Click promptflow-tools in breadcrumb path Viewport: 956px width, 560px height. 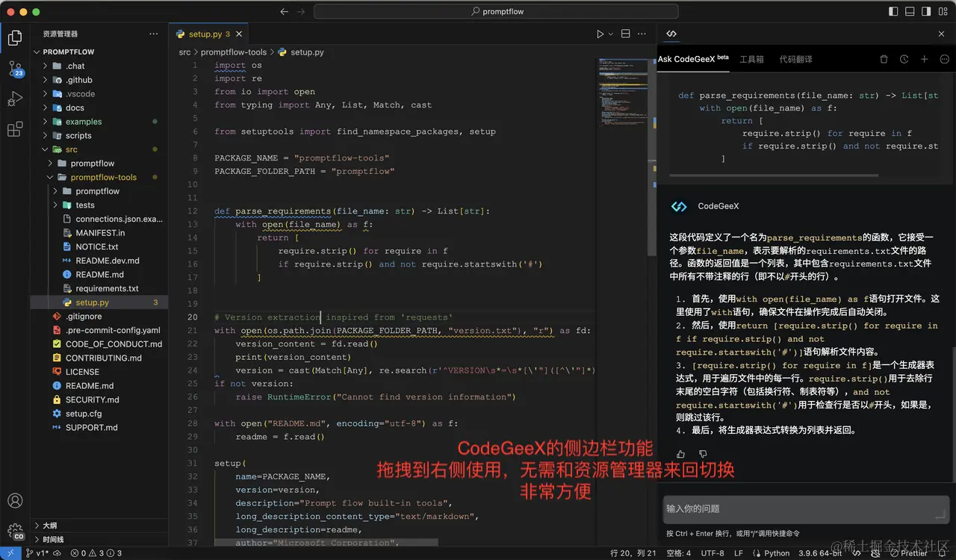[234, 52]
